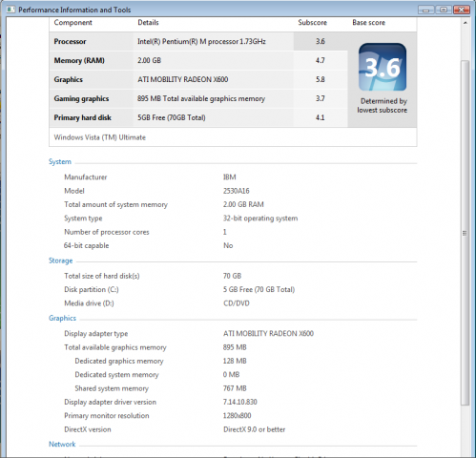The height and width of the screenshot is (458, 476).
Task: Select the Memory (RAM) row
Action: [198, 60]
